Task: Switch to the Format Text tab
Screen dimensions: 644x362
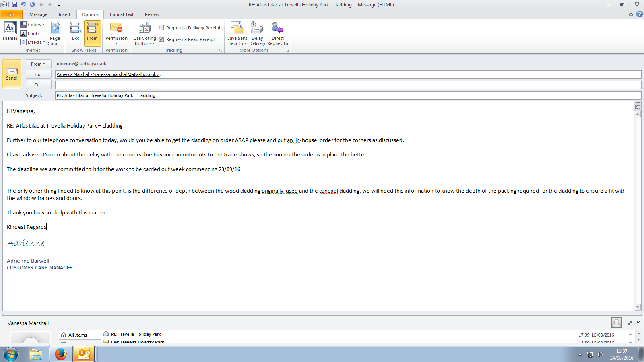Action: tap(122, 14)
